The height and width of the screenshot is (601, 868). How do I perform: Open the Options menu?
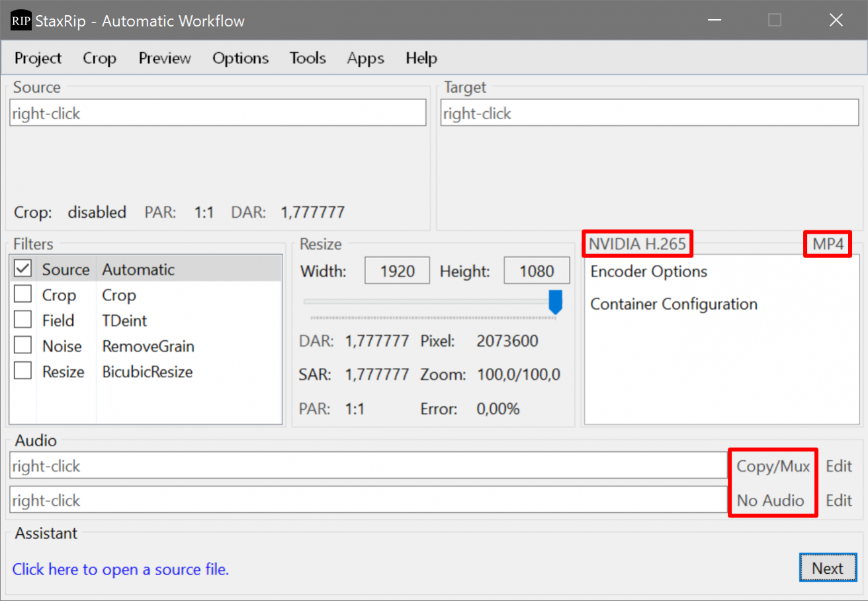240,58
